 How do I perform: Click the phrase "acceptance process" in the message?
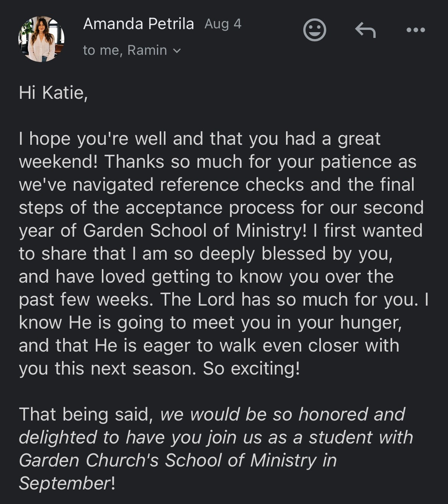point(210,208)
